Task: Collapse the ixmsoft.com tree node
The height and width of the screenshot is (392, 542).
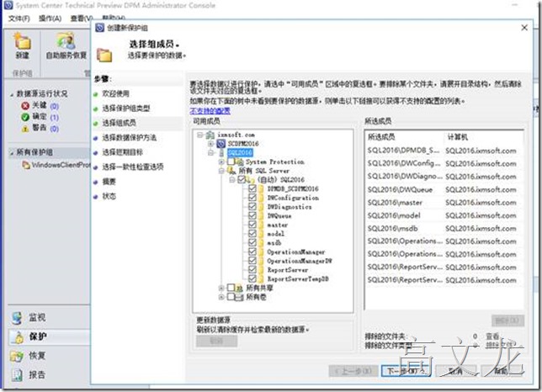Action: 200,135
